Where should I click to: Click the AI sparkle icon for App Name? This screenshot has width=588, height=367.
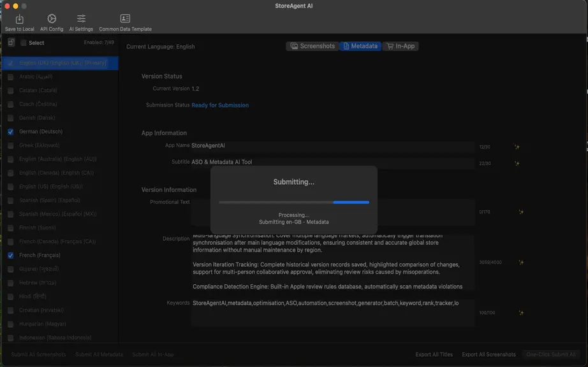tap(517, 147)
